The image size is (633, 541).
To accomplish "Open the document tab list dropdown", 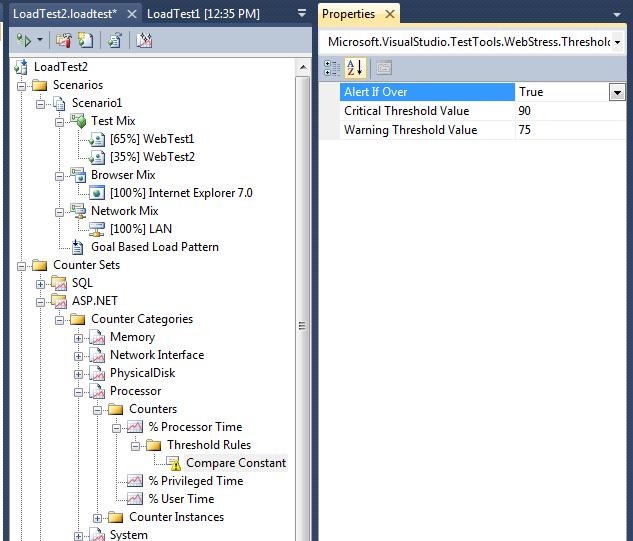I will click(302, 13).
